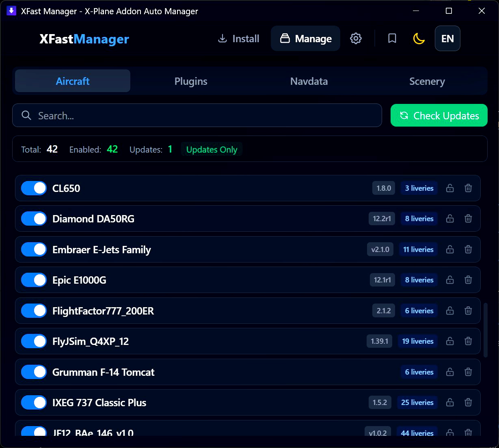Change language via EN button
This screenshot has height=448, width=499.
[447, 39]
